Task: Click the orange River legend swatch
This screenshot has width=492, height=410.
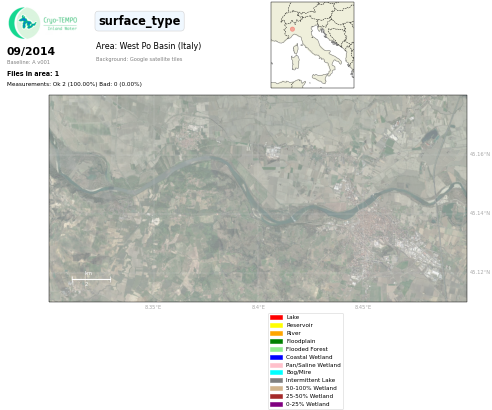Action: tap(276, 333)
